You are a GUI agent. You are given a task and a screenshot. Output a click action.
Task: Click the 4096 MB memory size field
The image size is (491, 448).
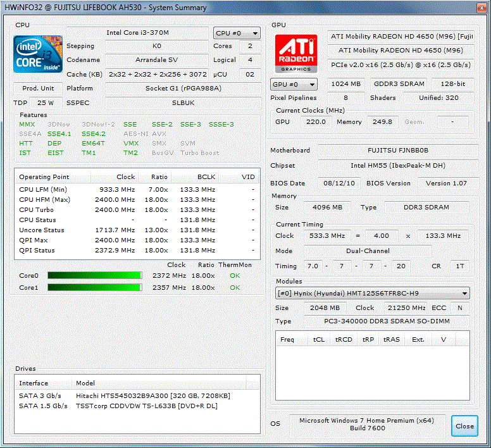click(x=327, y=208)
